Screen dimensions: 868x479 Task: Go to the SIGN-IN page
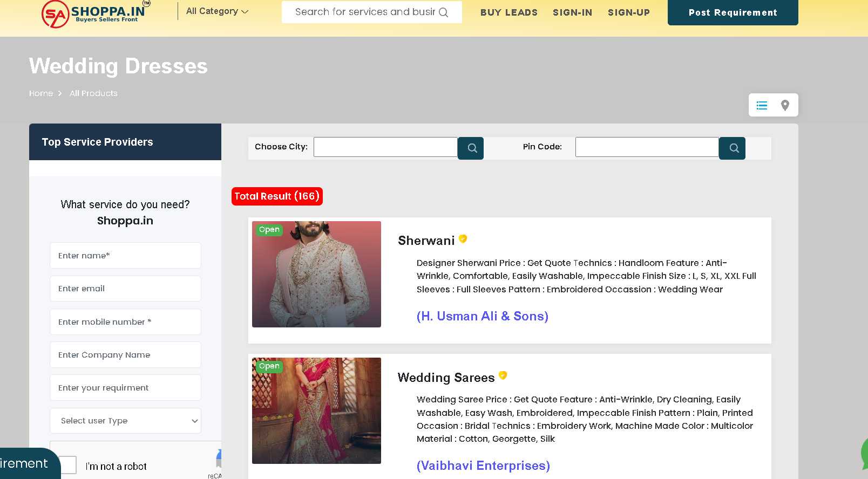(x=572, y=12)
